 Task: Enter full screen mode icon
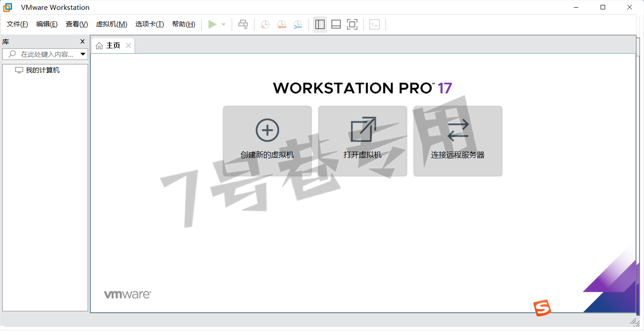click(x=352, y=25)
